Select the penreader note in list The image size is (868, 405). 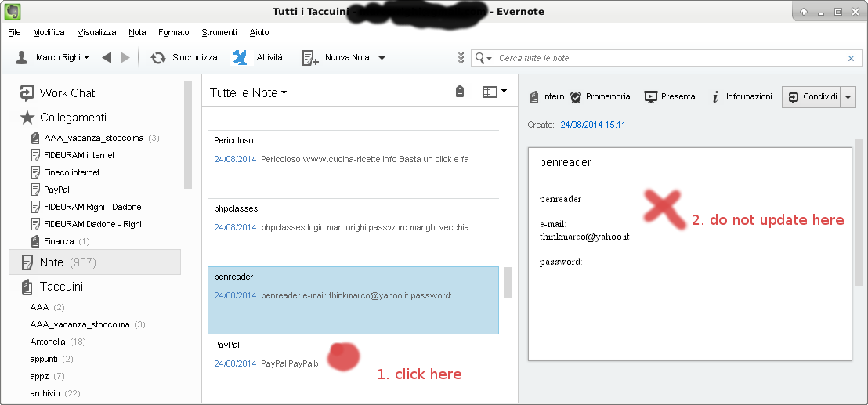point(353,301)
